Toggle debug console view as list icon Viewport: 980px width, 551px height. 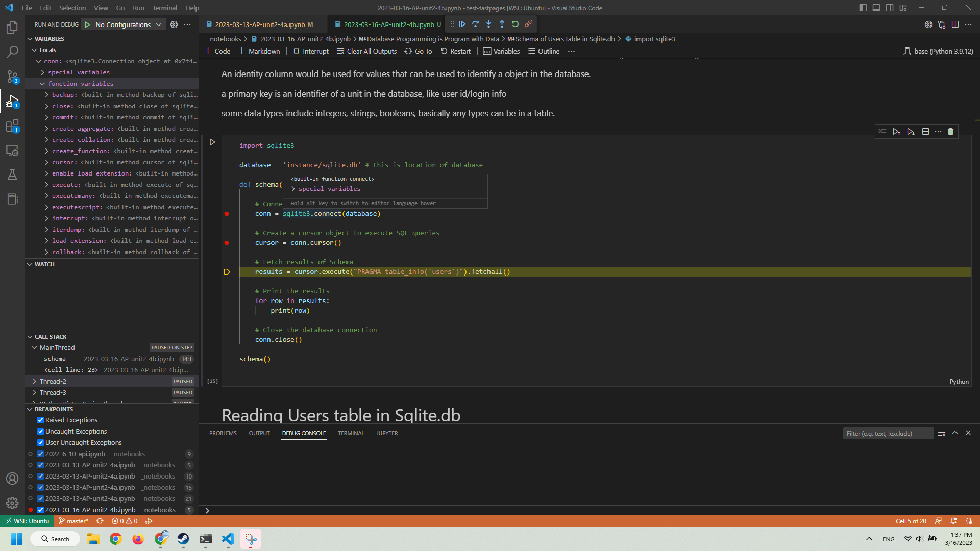(x=942, y=433)
